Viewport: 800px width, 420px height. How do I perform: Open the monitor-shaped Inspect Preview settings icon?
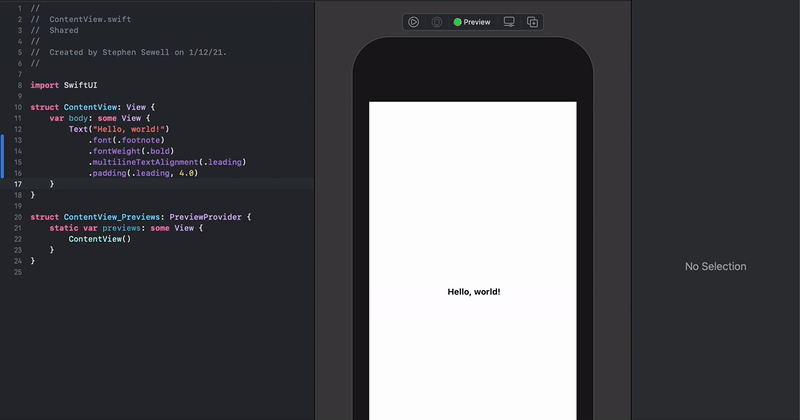(509, 22)
